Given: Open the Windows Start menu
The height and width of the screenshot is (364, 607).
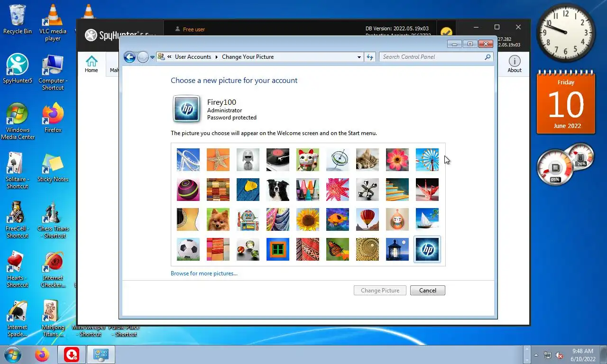Looking at the screenshot, I should pyautogui.click(x=13, y=355).
